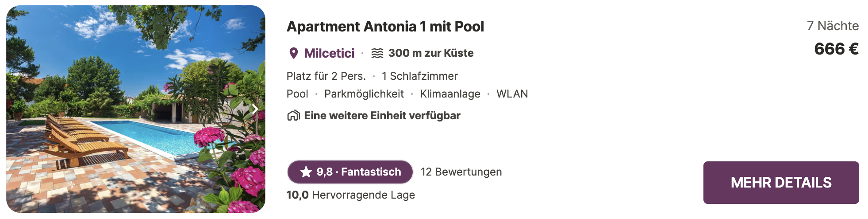Open the 12 Bewertungen reviews text
Viewport: 868px width, 219px height.
pos(461,172)
